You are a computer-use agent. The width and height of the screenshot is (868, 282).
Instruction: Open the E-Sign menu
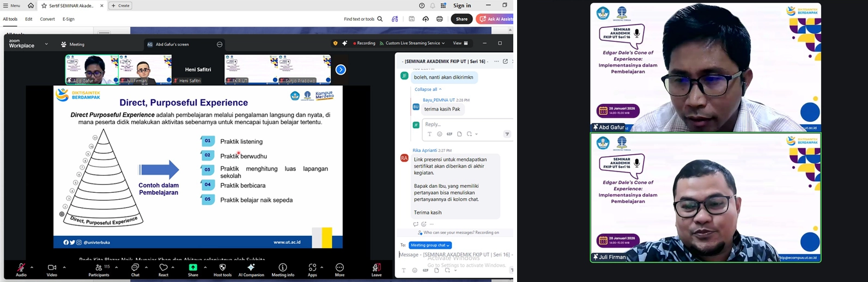pos(69,19)
